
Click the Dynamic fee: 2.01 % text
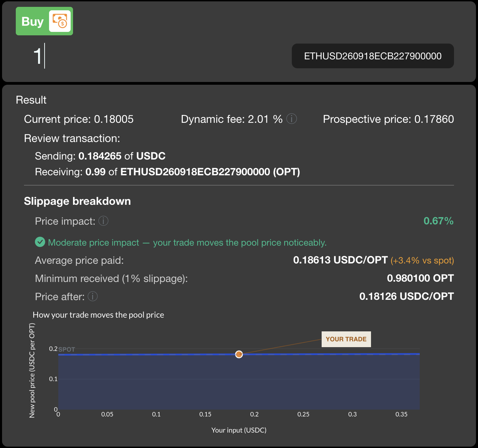(232, 119)
